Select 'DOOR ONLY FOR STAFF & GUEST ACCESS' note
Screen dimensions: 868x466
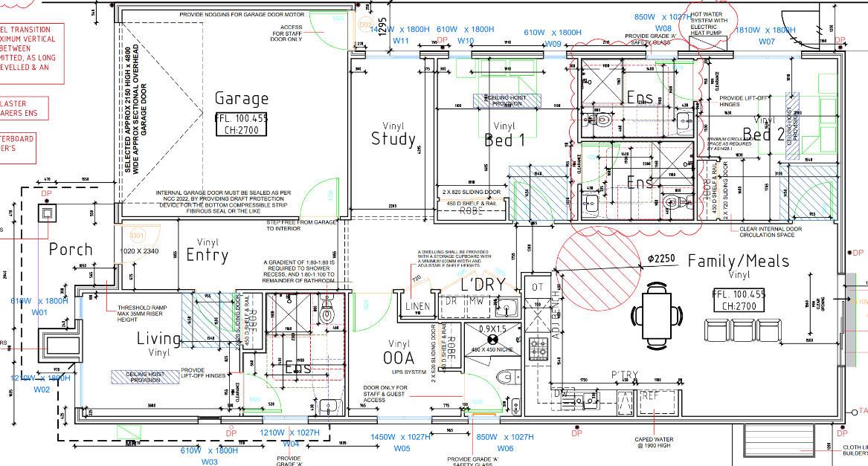[385, 394]
